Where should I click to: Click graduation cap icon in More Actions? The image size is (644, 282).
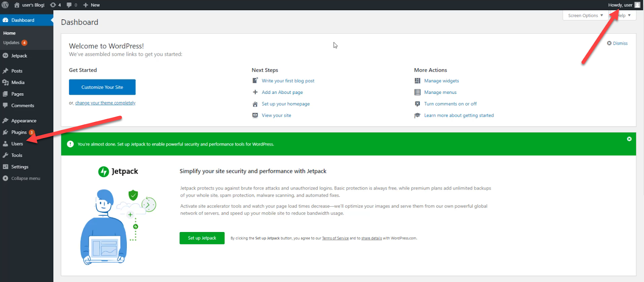click(x=417, y=115)
